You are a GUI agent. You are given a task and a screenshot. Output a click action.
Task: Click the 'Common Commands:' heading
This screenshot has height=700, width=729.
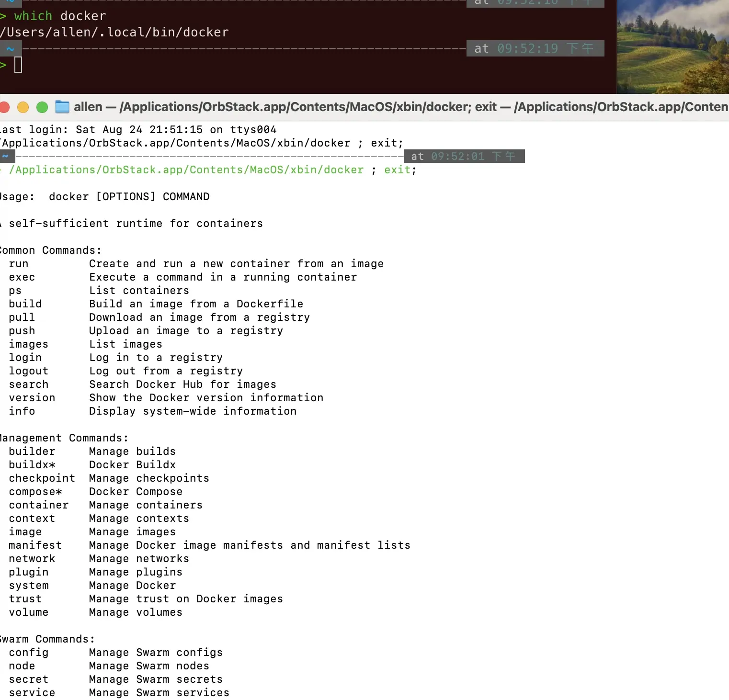[x=51, y=250]
